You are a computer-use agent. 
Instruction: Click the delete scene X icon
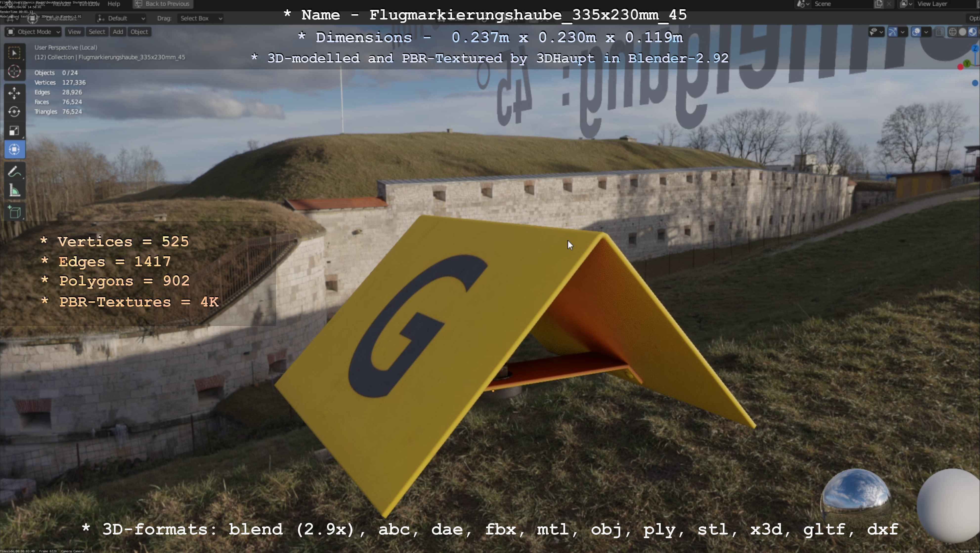tap(889, 4)
